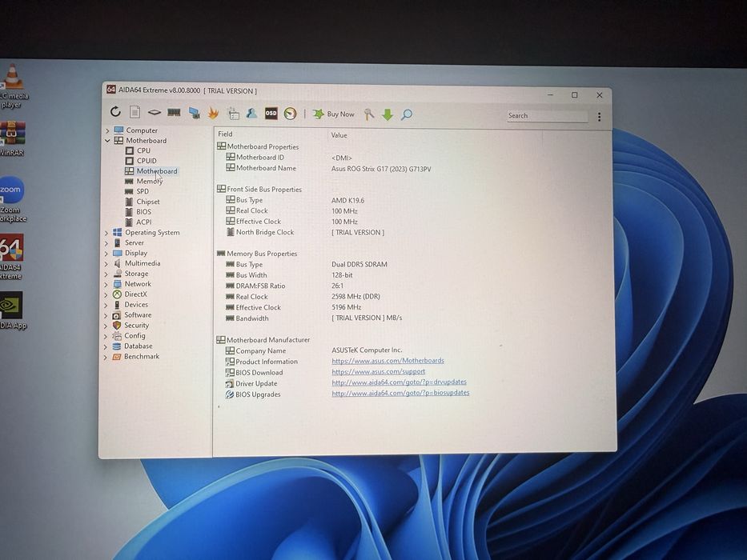747x560 pixels.
Task: Open VLC media player desktop icon
Action: (14, 87)
